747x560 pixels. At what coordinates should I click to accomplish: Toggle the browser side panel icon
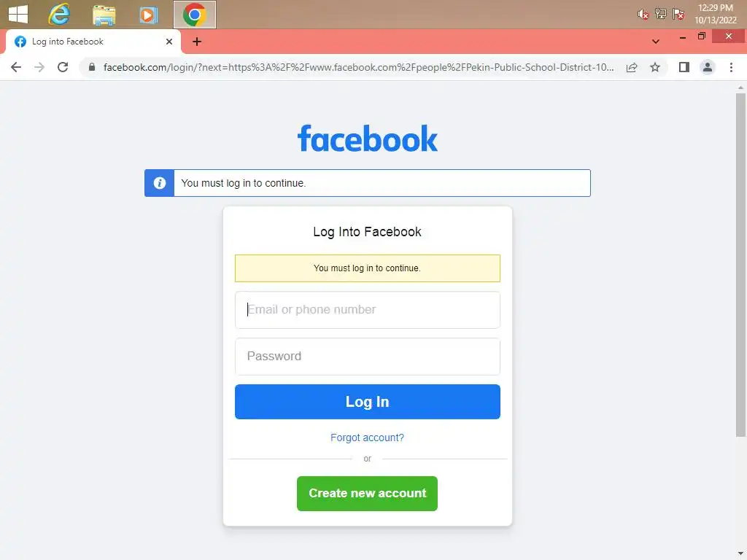tap(684, 67)
